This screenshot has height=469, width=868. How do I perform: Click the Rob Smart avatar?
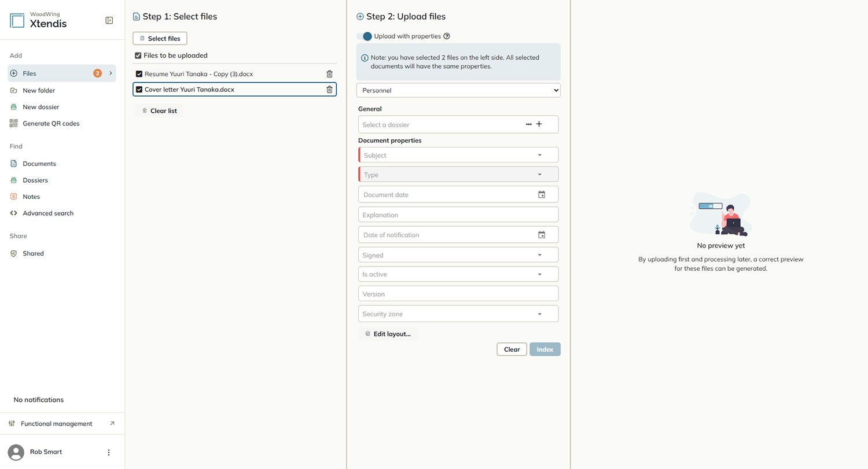(x=17, y=452)
